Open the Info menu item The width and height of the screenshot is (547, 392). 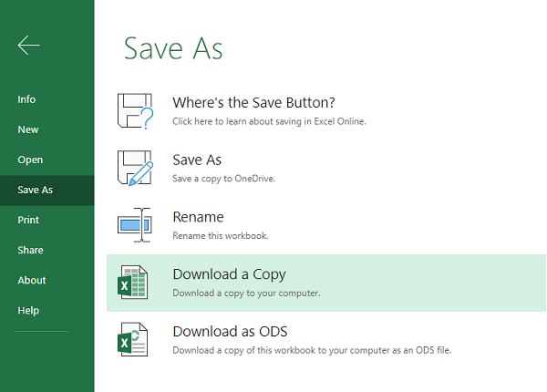[x=26, y=99]
